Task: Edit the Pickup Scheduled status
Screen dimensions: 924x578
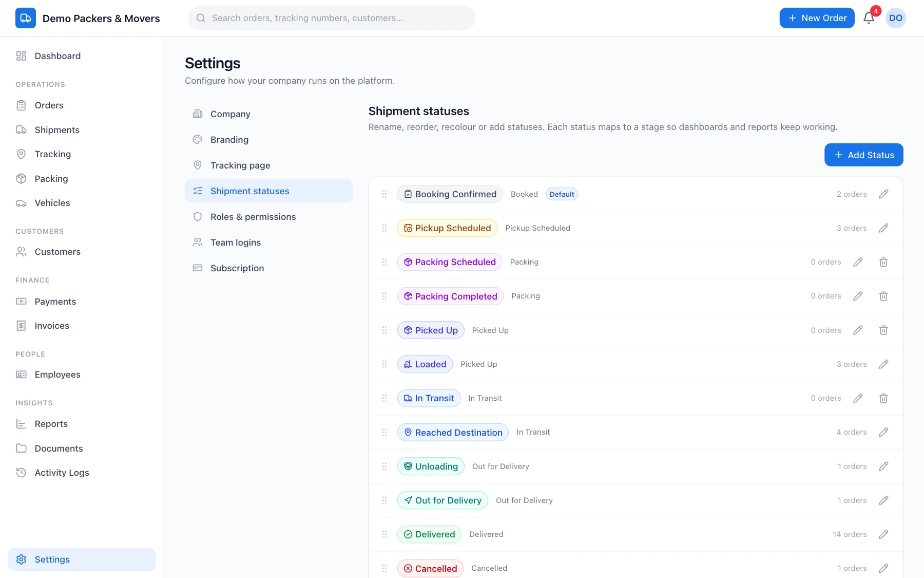Action: (x=883, y=228)
